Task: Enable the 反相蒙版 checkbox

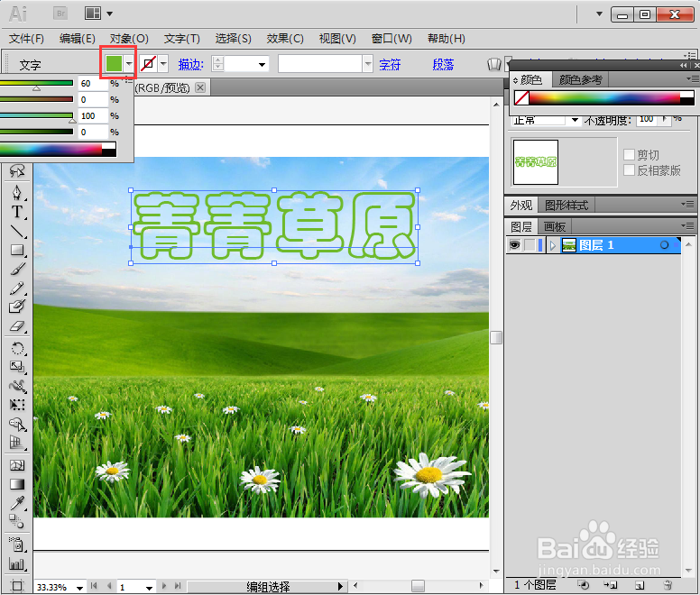Action: tap(629, 170)
